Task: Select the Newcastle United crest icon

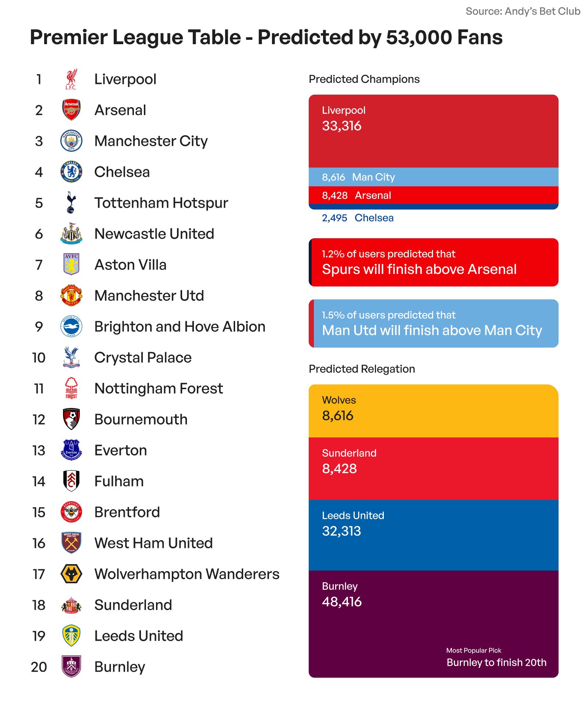Action: pos(71,233)
